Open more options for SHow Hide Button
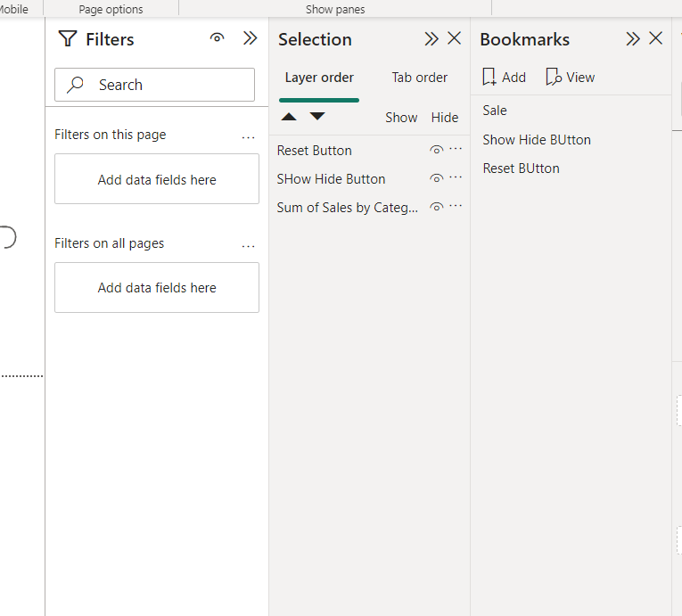 pos(456,177)
